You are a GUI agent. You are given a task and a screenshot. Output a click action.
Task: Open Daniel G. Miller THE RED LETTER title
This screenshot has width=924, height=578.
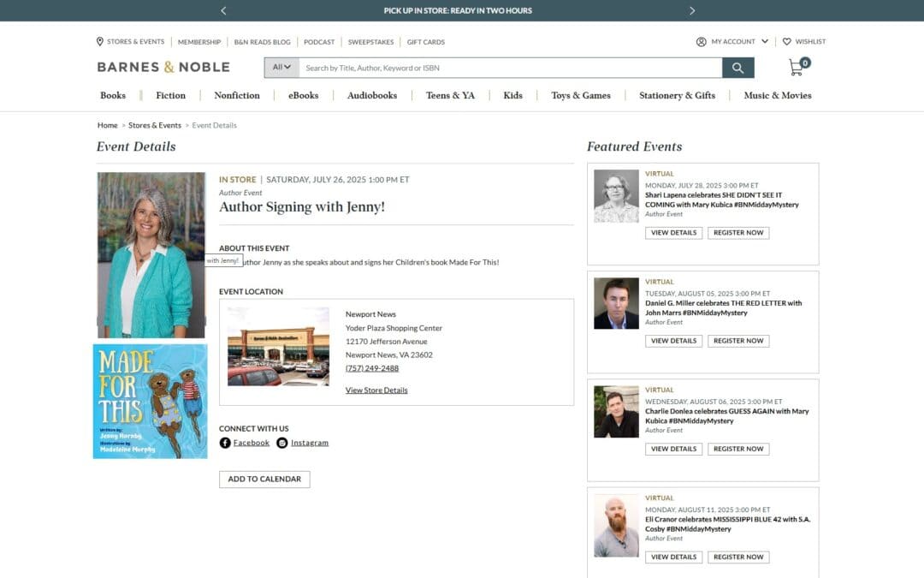point(723,308)
